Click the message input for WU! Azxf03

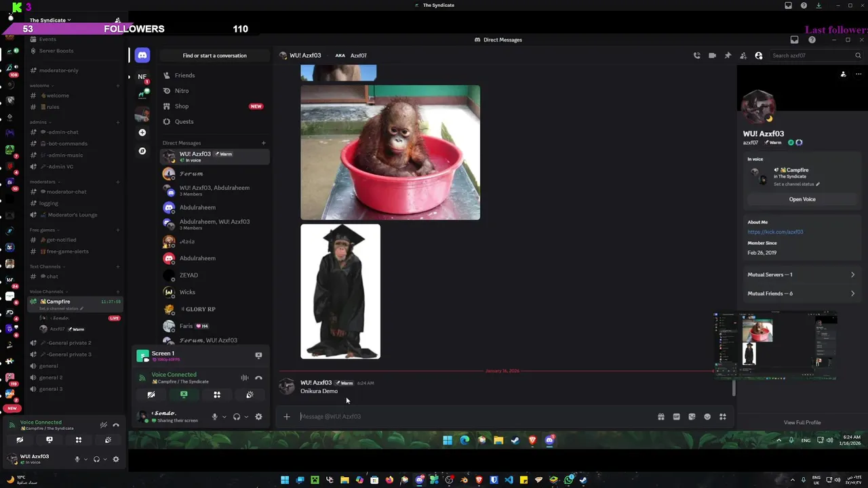coord(475,417)
